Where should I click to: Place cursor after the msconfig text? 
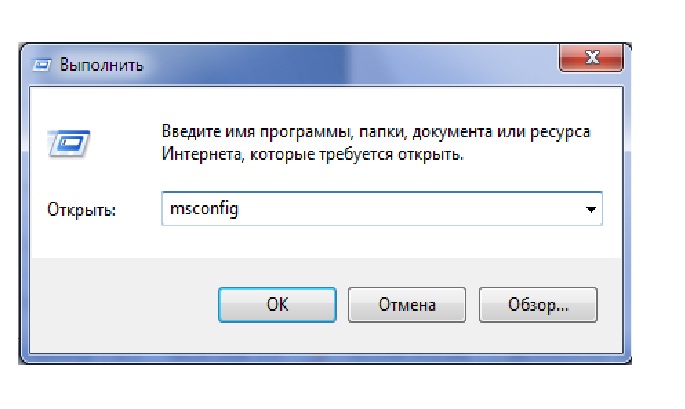tap(241, 209)
